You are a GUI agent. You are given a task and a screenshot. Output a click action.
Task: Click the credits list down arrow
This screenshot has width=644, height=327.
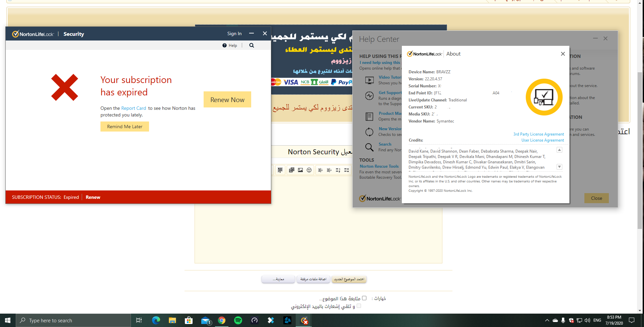(x=559, y=167)
